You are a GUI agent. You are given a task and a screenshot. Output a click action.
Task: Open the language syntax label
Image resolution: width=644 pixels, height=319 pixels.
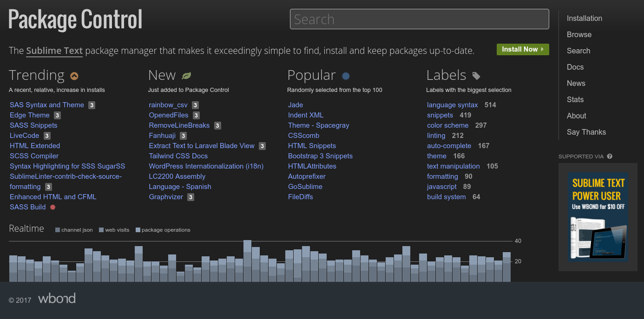click(x=453, y=105)
